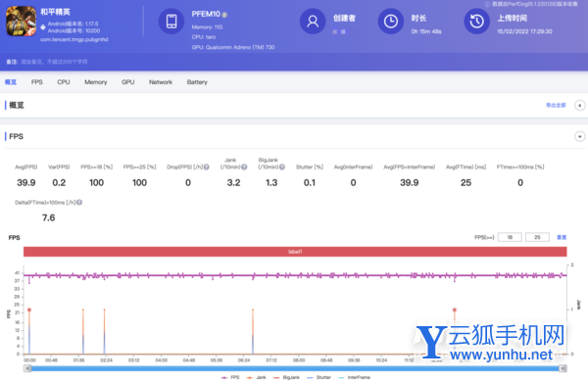This screenshot has width=588, height=381.
Task: Switch to the CPU tab
Action: point(64,82)
